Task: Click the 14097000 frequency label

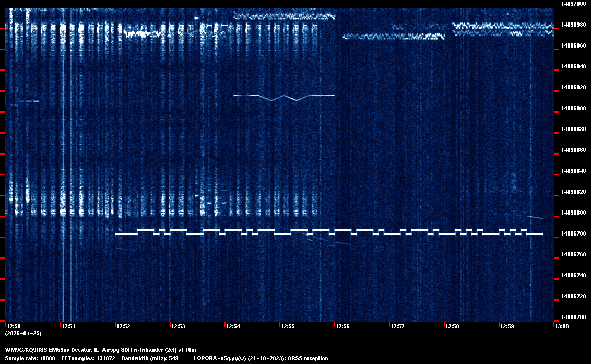Action: [572, 4]
